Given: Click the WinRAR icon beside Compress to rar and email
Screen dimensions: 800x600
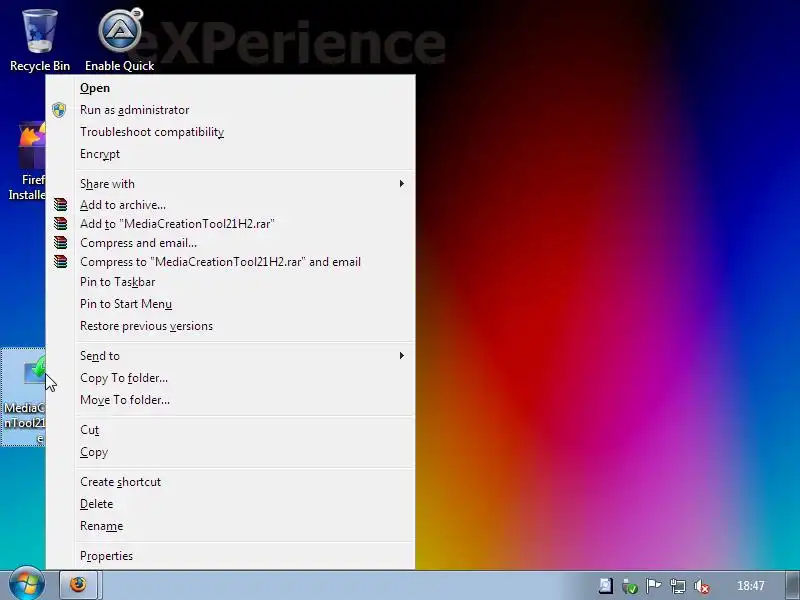Looking at the screenshot, I should (x=60, y=261).
